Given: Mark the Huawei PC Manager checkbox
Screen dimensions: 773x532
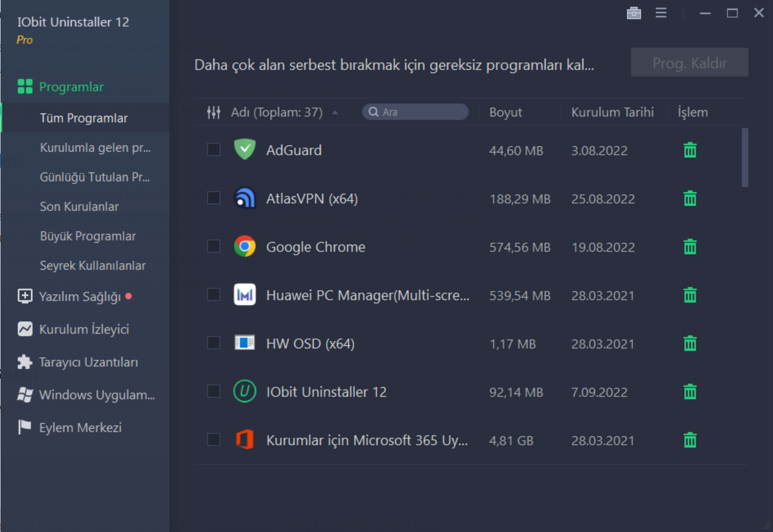Looking at the screenshot, I should pyautogui.click(x=214, y=294).
